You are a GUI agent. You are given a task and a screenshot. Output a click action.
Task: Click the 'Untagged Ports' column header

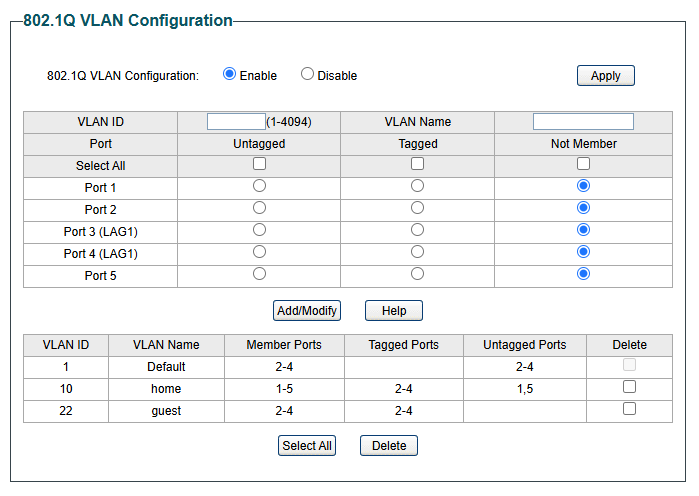click(x=525, y=345)
